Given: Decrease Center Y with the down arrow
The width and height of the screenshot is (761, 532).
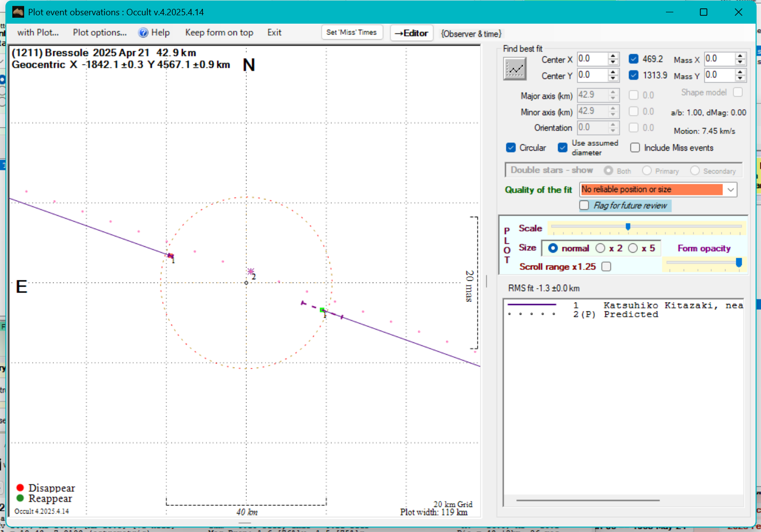Looking at the screenshot, I should point(613,78).
